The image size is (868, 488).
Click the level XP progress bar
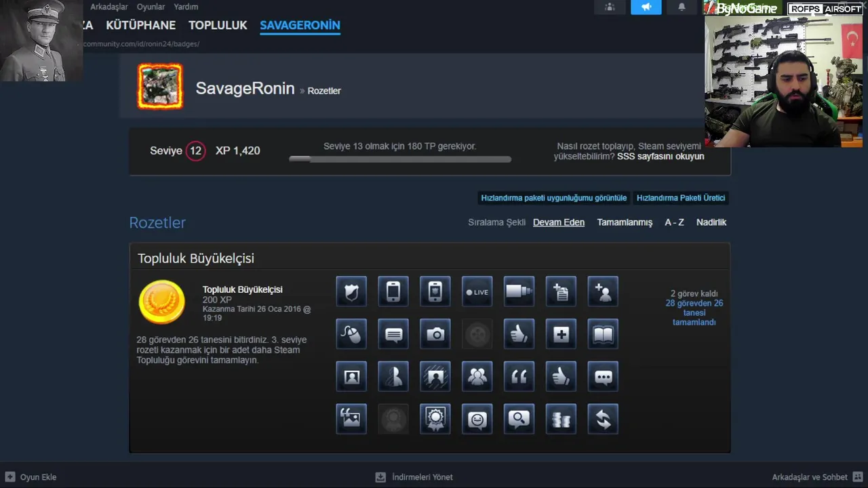click(x=400, y=159)
